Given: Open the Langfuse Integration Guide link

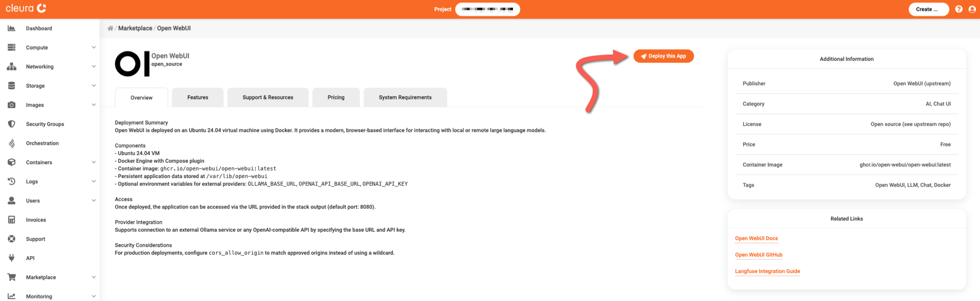Looking at the screenshot, I should tap(767, 271).
